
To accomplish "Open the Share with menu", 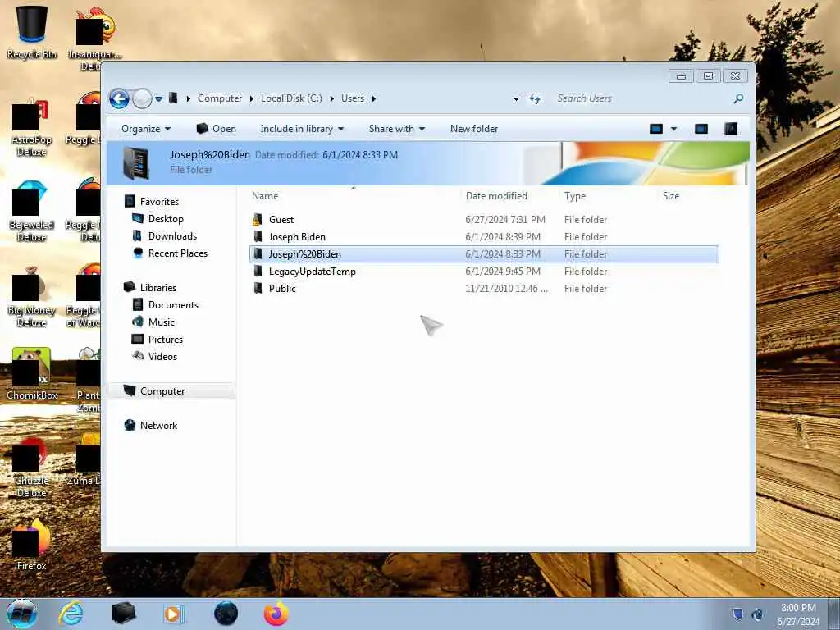I will coord(396,129).
